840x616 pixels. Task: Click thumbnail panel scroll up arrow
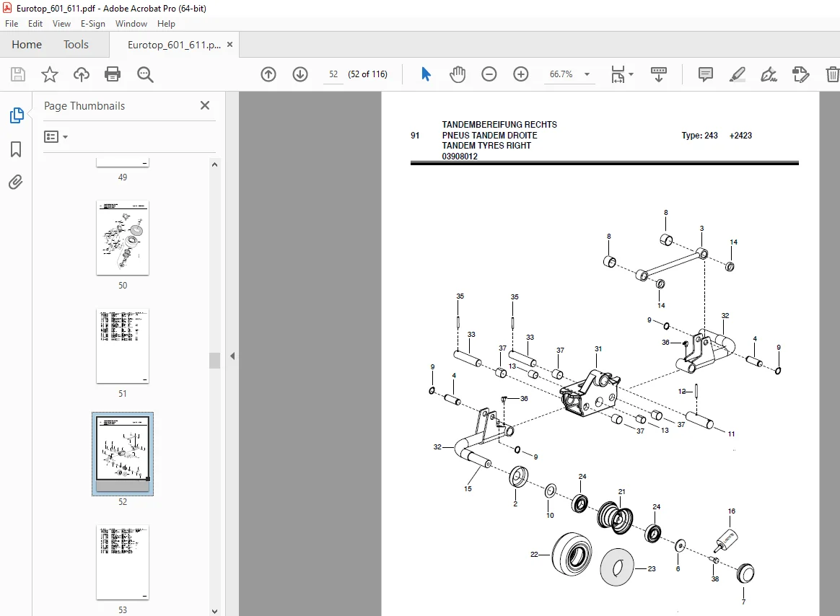point(214,164)
